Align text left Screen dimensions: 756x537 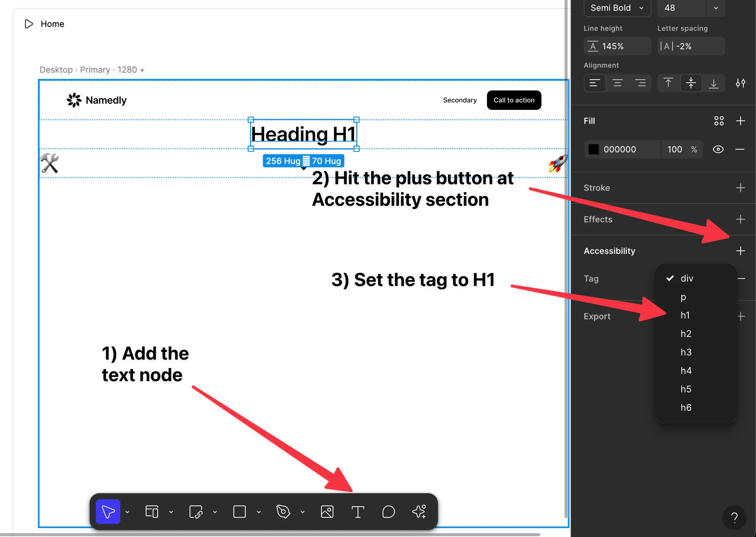click(x=595, y=83)
